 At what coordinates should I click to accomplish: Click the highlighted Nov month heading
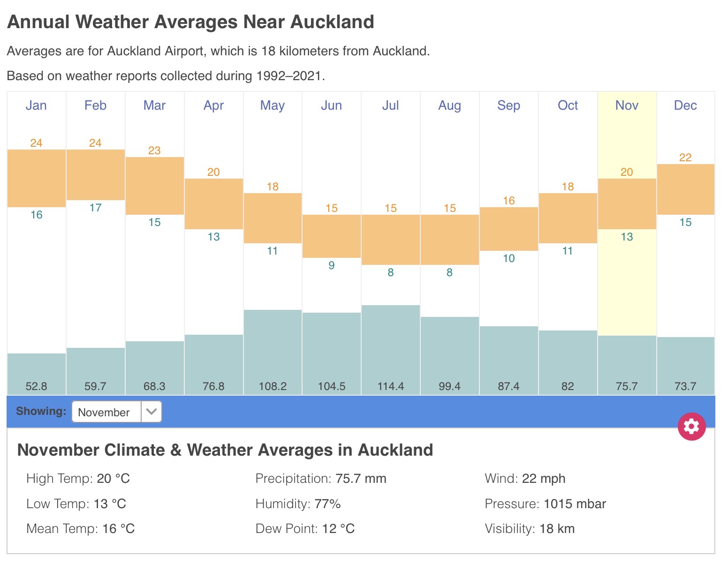pos(627,105)
